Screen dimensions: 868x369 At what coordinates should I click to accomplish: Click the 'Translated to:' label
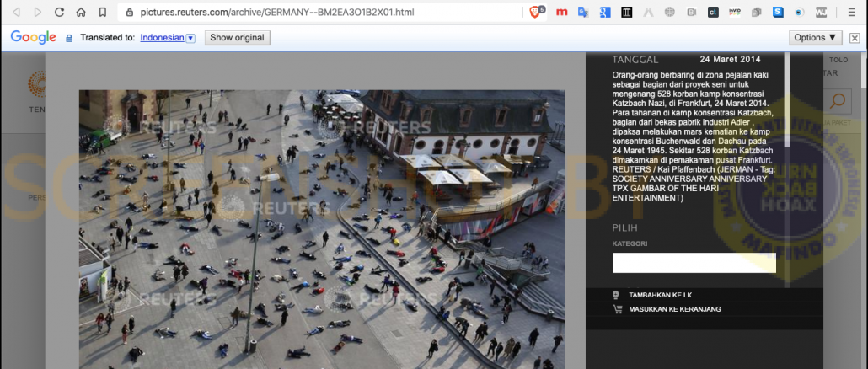(x=107, y=38)
